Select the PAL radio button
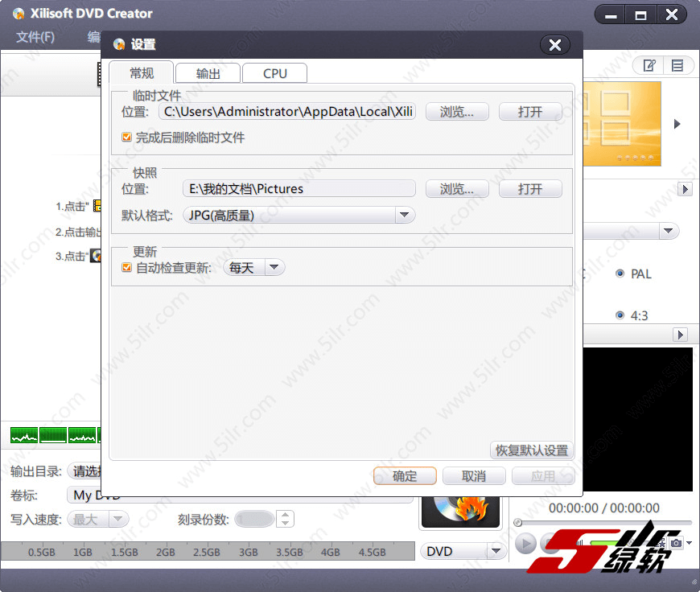This screenshot has height=592, width=700. (620, 273)
